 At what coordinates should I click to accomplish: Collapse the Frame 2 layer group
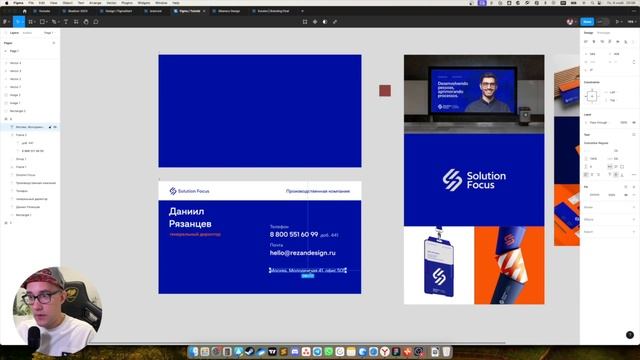pyautogui.click(x=12, y=135)
